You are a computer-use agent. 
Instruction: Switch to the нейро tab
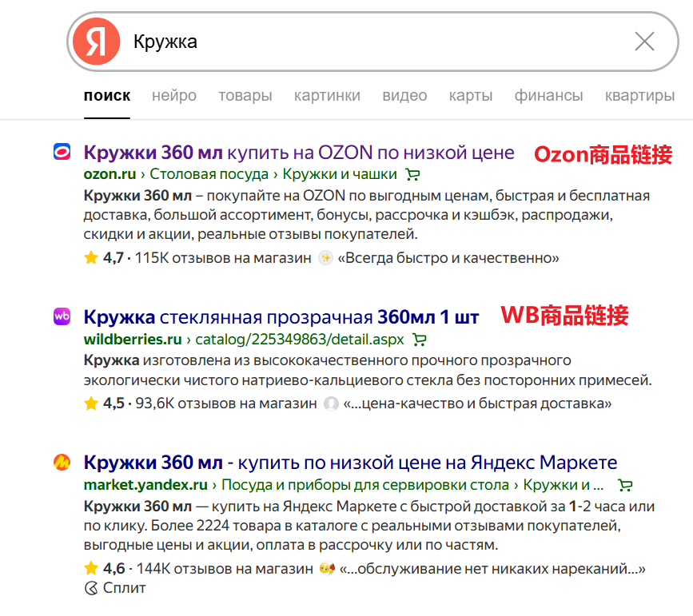(x=174, y=95)
